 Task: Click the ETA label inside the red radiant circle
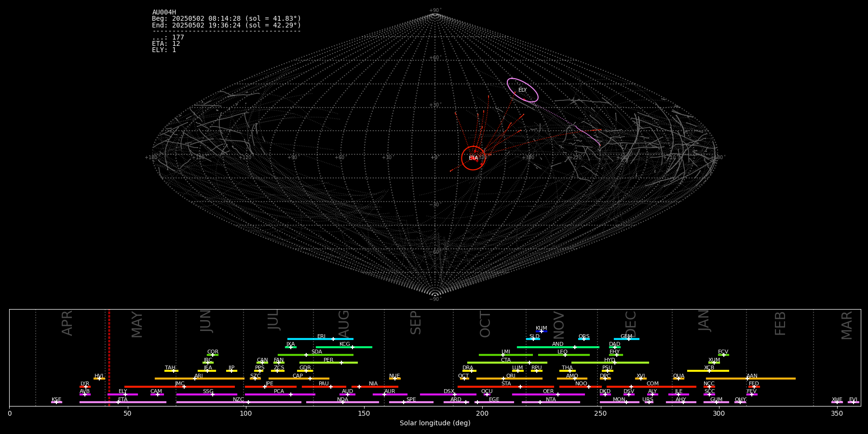(473, 158)
